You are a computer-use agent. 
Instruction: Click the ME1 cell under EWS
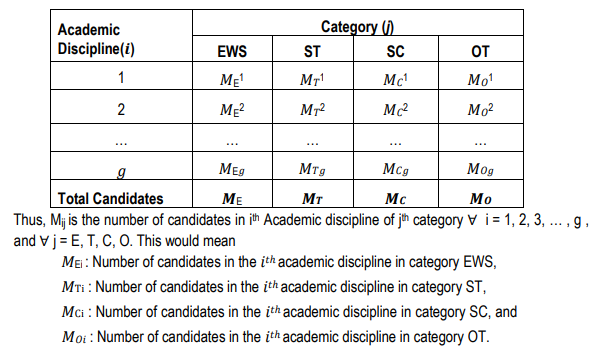[232, 76]
